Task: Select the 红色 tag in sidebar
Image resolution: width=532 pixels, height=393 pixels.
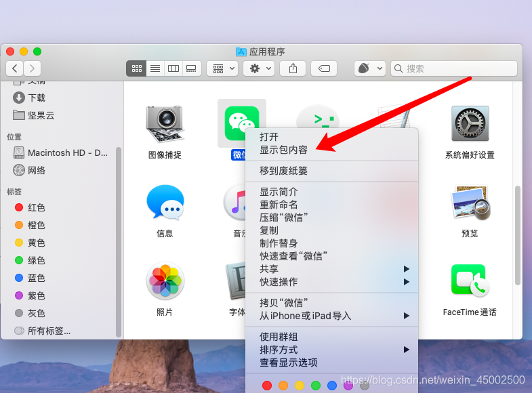Action: click(30, 207)
